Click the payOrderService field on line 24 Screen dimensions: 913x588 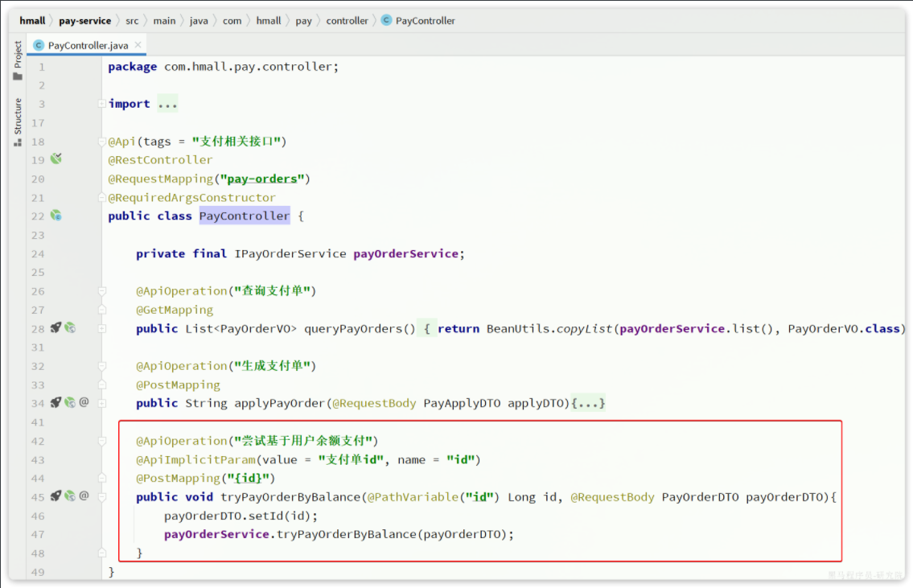[x=406, y=254]
